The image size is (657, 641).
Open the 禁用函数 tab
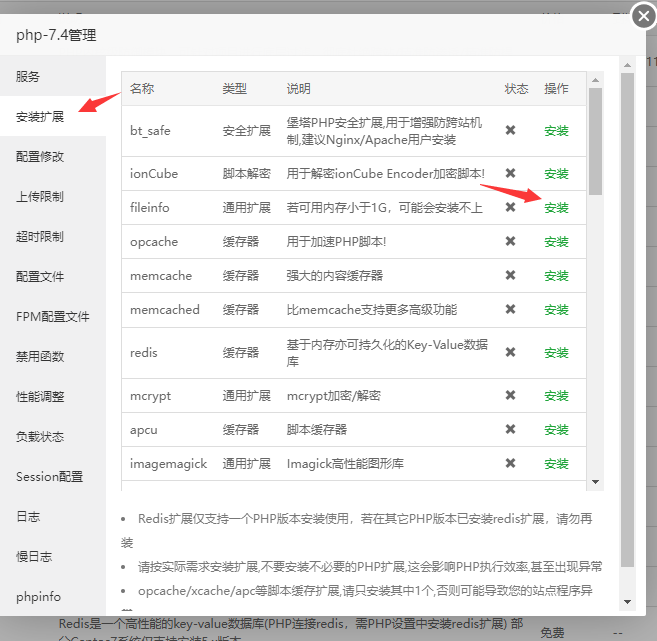point(53,356)
